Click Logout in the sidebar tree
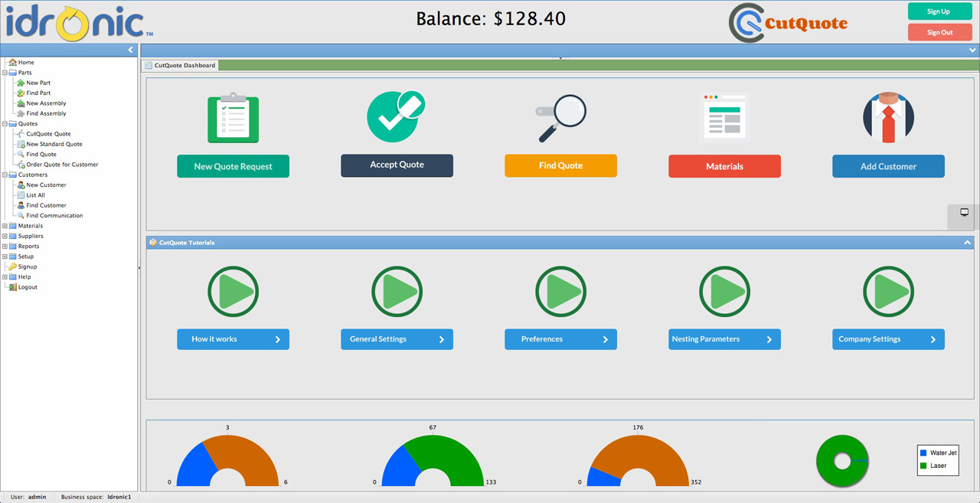Viewport: 980px width, 503px height. (28, 287)
